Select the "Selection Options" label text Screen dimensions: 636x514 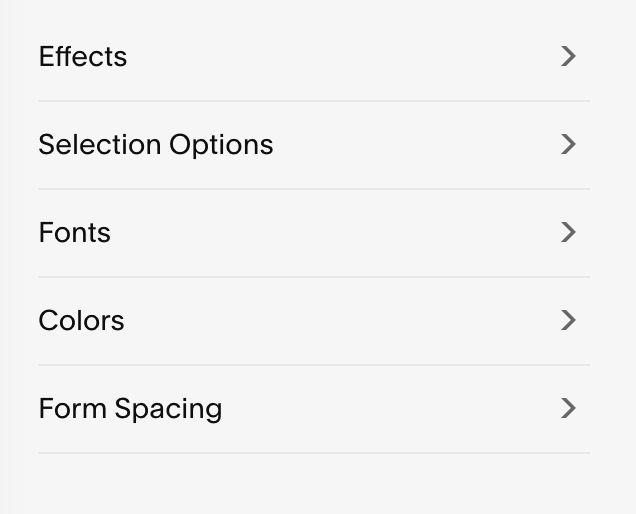[156, 145]
